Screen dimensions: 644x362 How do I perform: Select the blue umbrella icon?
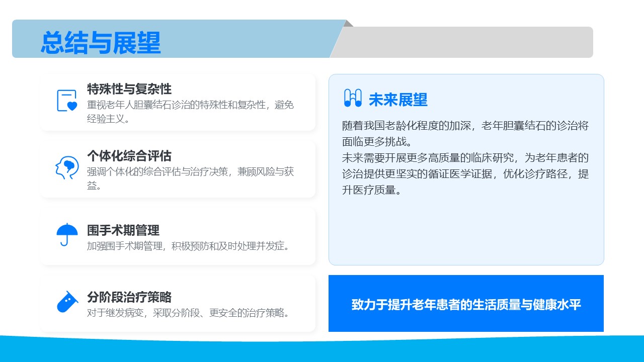(67, 234)
